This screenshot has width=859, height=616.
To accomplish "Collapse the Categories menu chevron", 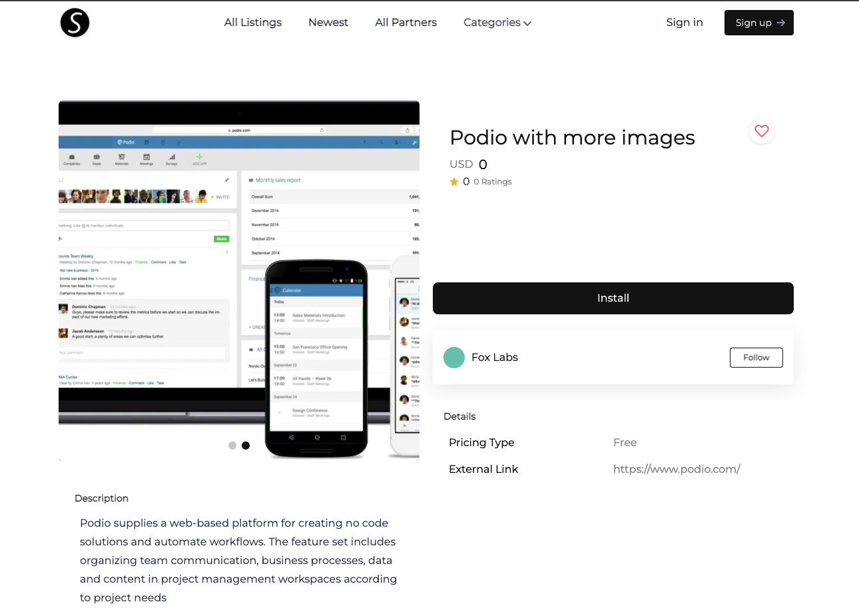I will [x=528, y=23].
